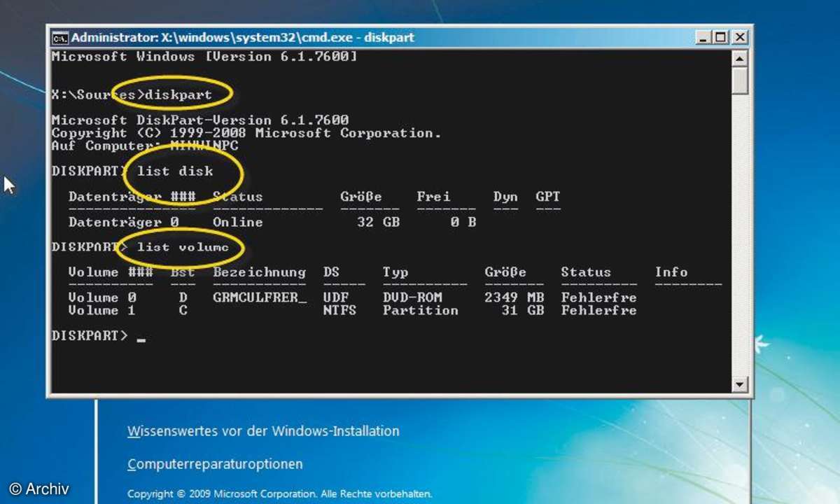
Task: Click the 'Volume ###' column header
Action: [x=111, y=272]
